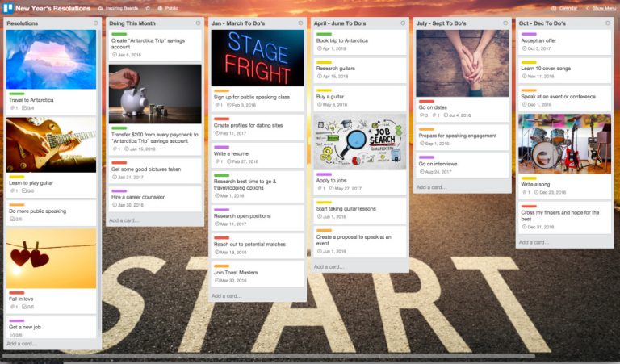Viewport: 620px width, 364px height.
Task: Click the checklist badge on Learn to play guitar
Action: pyautogui.click(x=28, y=191)
